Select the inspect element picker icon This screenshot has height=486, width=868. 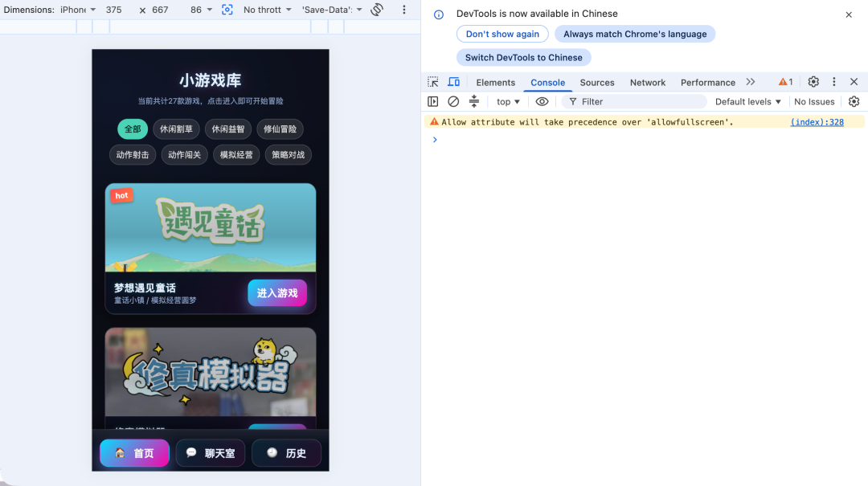433,82
